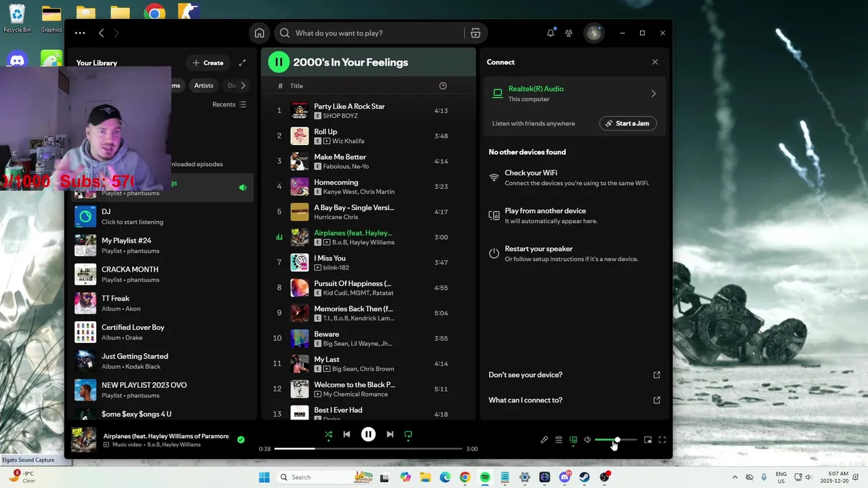868x488 pixels.
Task: Show more library filters with right chevron
Action: click(x=243, y=85)
